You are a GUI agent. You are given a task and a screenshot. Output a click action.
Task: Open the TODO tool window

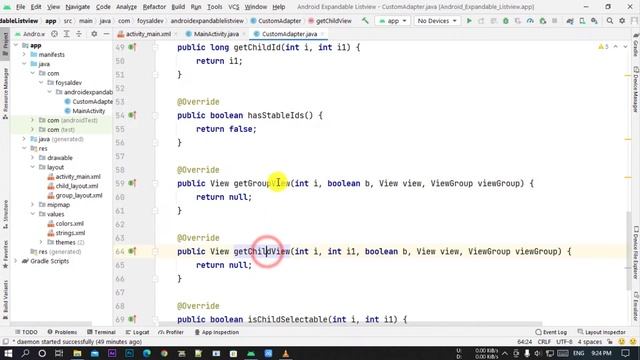[x=27, y=332]
